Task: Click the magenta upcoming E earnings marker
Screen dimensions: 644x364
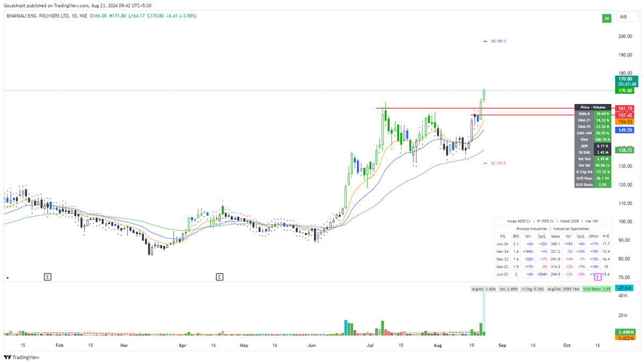Action: (x=598, y=277)
